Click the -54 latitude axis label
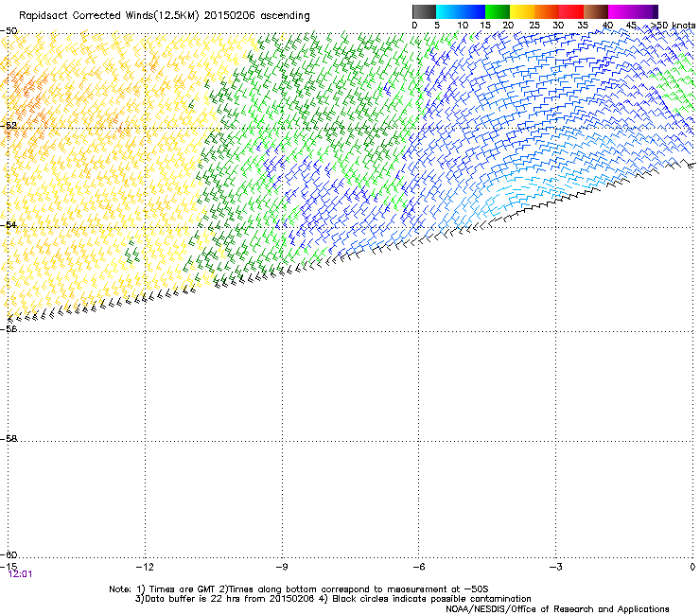Viewport: 700px width, 615px height. coord(9,224)
